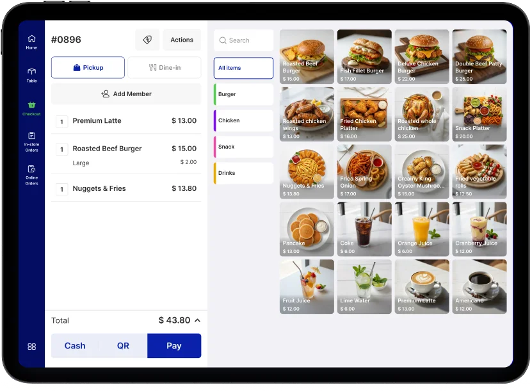
Task: Go to Home in sidebar
Action: (x=31, y=42)
